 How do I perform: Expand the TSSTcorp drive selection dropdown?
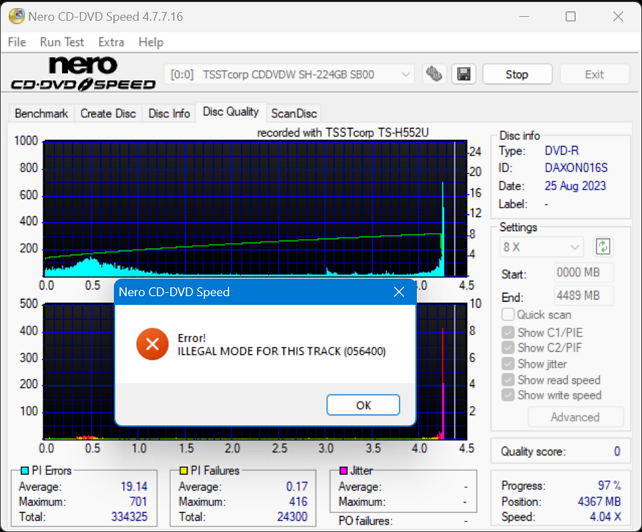[x=289, y=75]
